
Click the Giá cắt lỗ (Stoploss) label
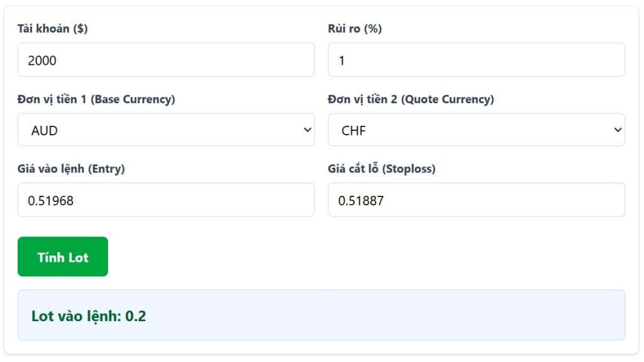tap(382, 169)
